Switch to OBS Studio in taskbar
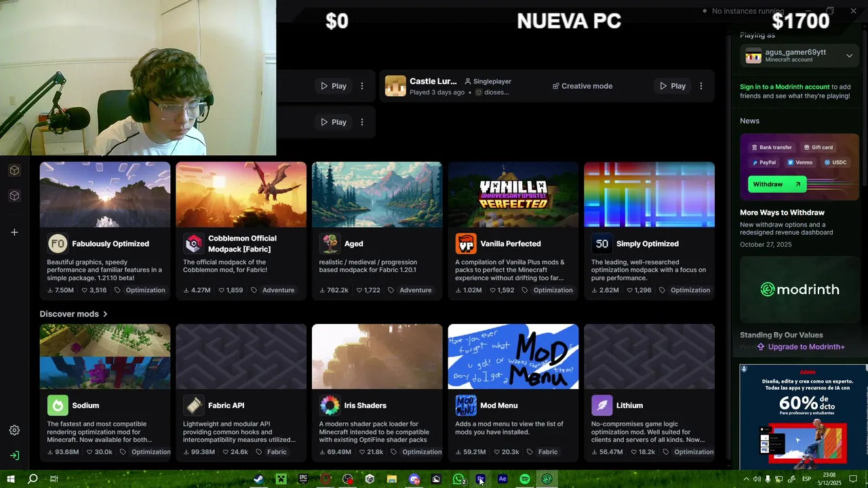This screenshot has width=868, height=488. (348, 479)
